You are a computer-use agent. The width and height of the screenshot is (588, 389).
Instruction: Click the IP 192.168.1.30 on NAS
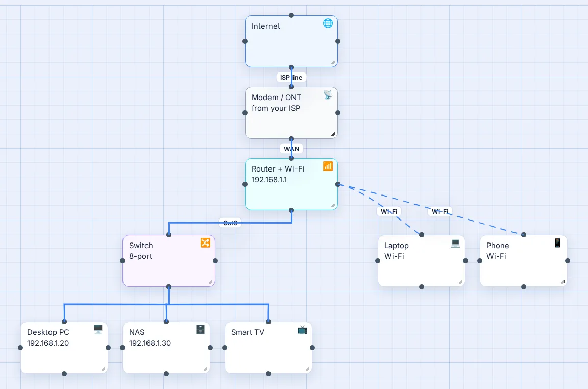coord(150,343)
